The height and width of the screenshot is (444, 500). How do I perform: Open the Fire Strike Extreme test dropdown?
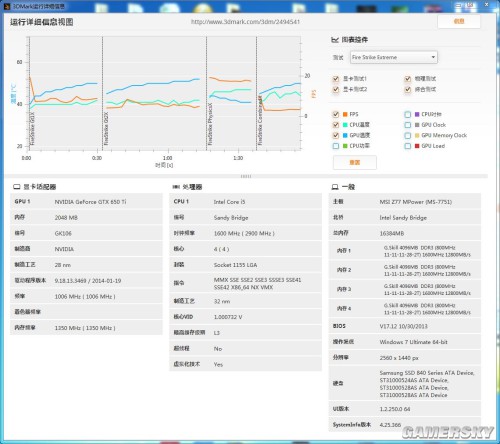pos(394,57)
